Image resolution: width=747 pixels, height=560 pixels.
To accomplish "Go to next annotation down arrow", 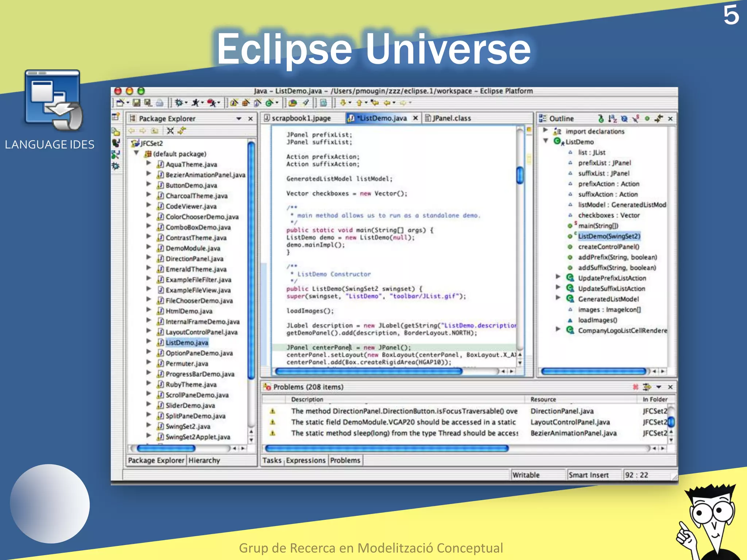I will click(343, 103).
